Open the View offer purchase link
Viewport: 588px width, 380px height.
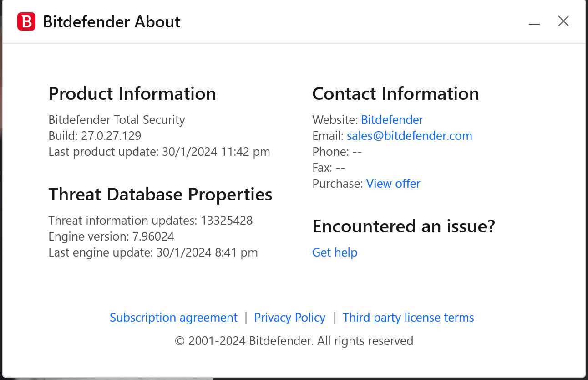click(x=393, y=184)
